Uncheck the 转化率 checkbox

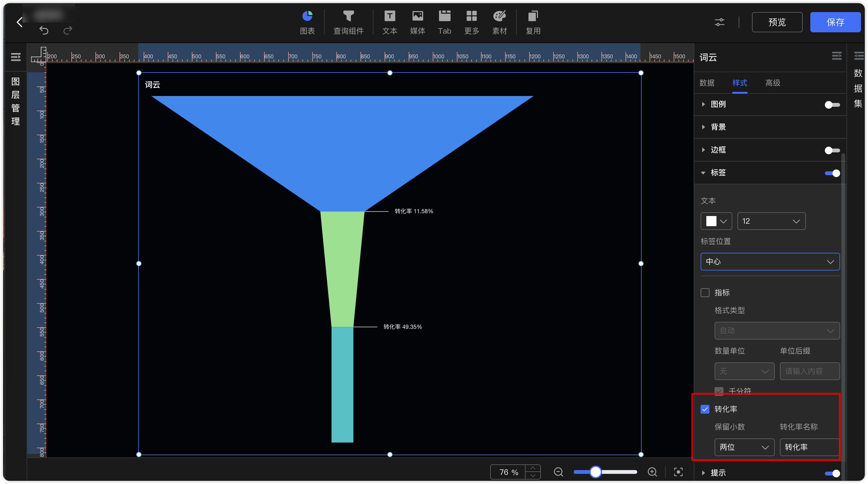click(705, 409)
